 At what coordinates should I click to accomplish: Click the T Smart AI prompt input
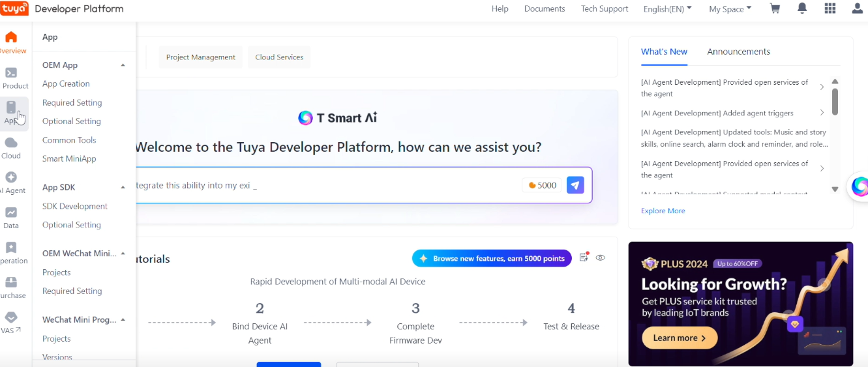pos(326,185)
